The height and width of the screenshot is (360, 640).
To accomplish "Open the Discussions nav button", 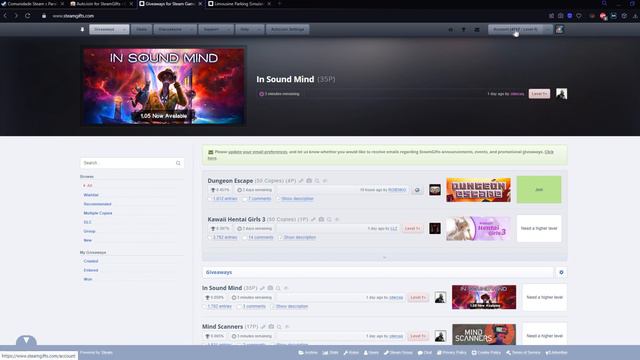I will [170, 29].
